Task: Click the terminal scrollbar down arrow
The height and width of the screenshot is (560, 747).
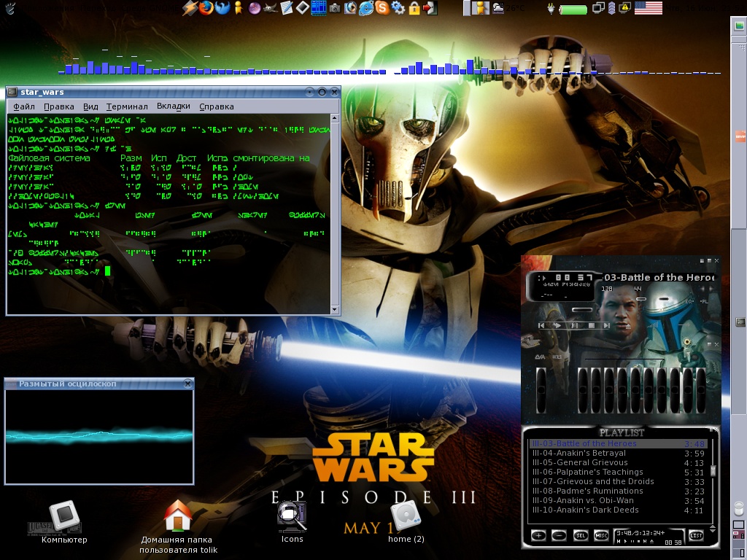Action: point(334,310)
